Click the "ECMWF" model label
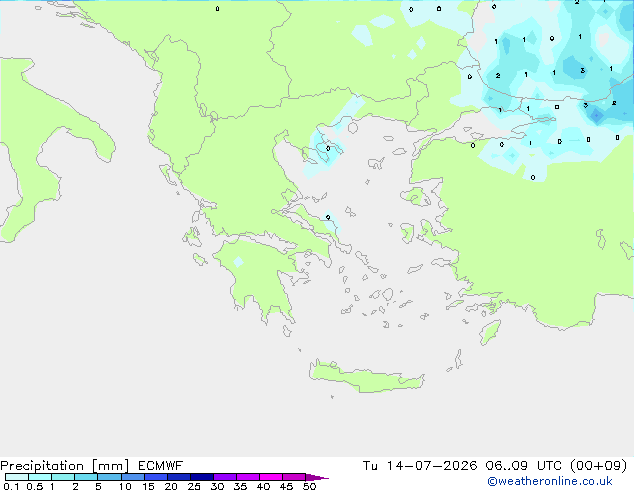 point(161,466)
